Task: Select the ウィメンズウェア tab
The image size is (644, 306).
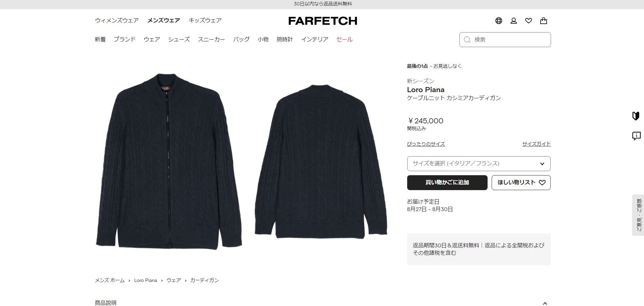Action: point(117,20)
